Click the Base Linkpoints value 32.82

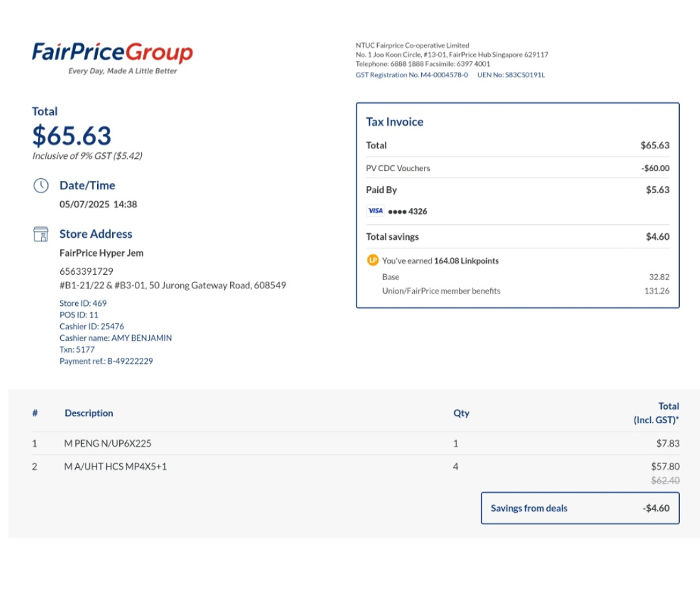659,277
